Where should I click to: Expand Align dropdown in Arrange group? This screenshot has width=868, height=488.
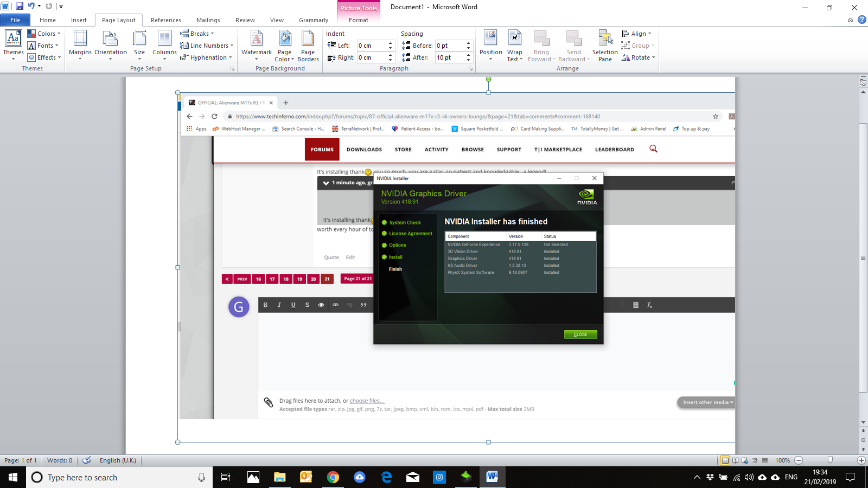[x=637, y=34]
